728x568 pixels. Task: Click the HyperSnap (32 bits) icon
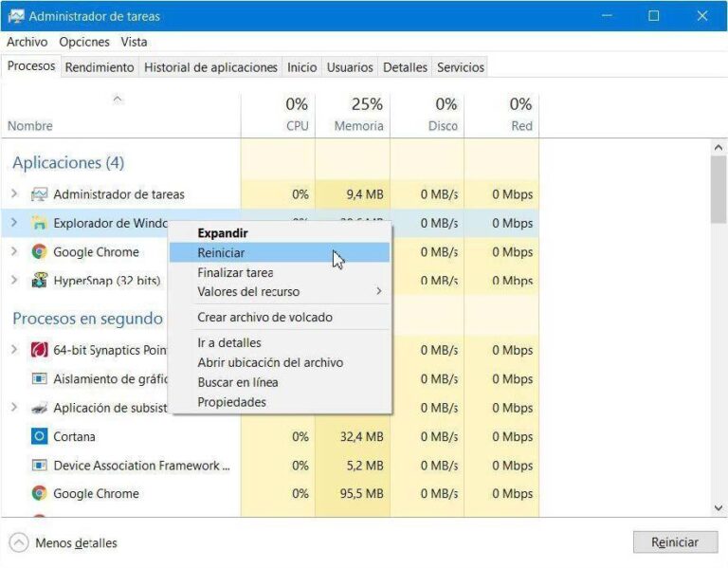(39, 281)
